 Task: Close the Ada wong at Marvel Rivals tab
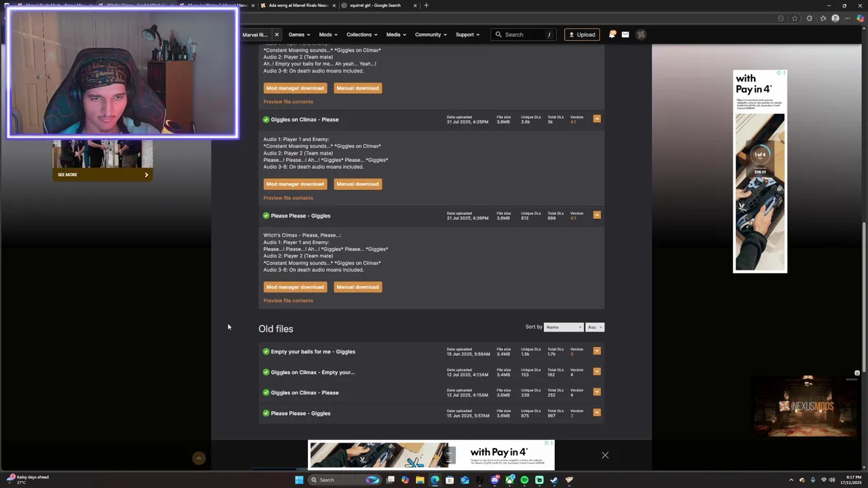[x=334, y=5]
